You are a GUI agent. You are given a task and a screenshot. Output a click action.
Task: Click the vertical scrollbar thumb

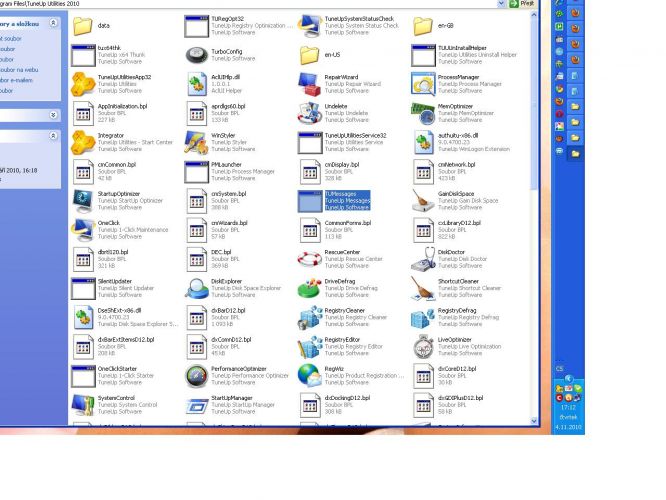[x=534, y=105]
